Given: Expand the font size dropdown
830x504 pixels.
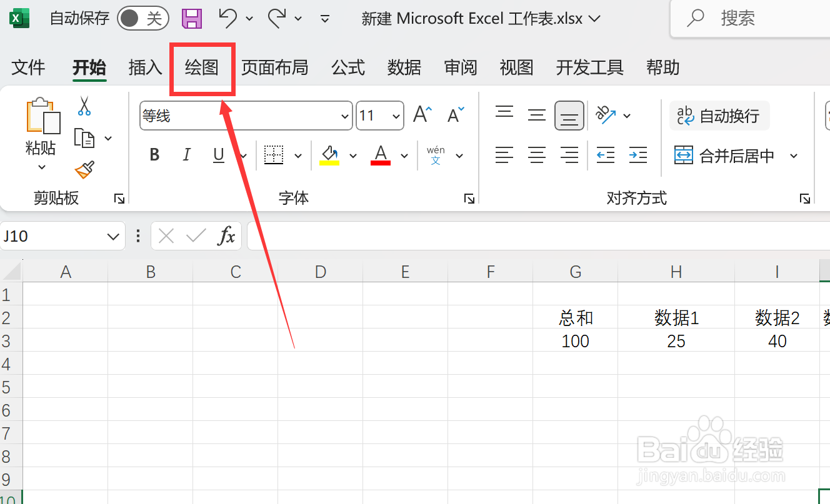Looking at the screenshot, I should (396, 116).
